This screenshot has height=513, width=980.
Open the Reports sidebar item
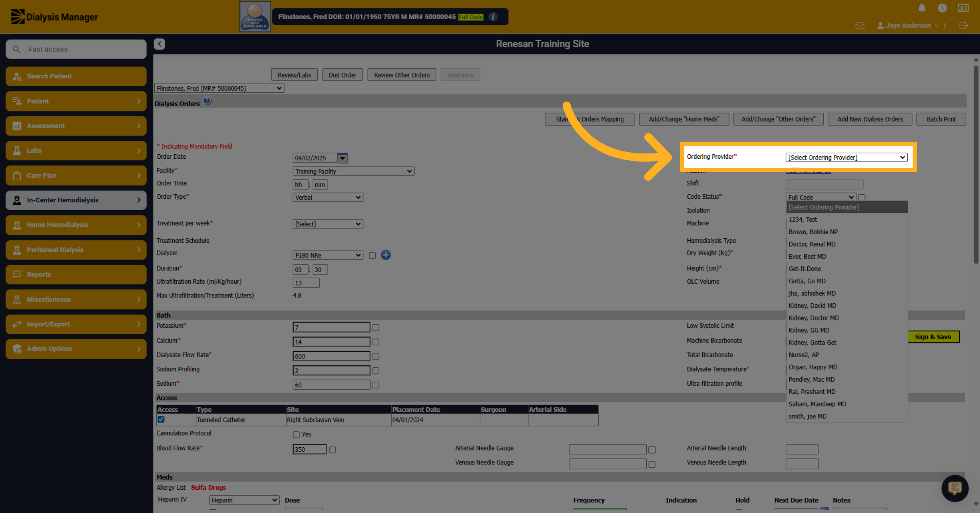(76, 274)
